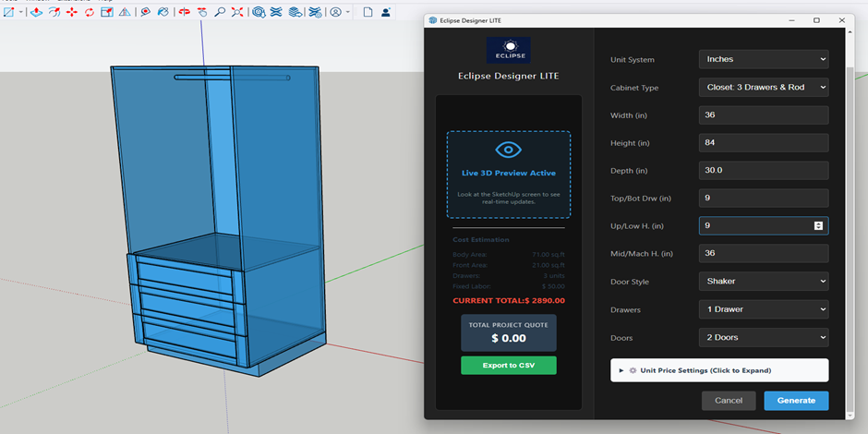Viewport: 868px width, 434px height.
Task: Close the Eclipse Designer LITE window
Action: (x=841, y=20)
